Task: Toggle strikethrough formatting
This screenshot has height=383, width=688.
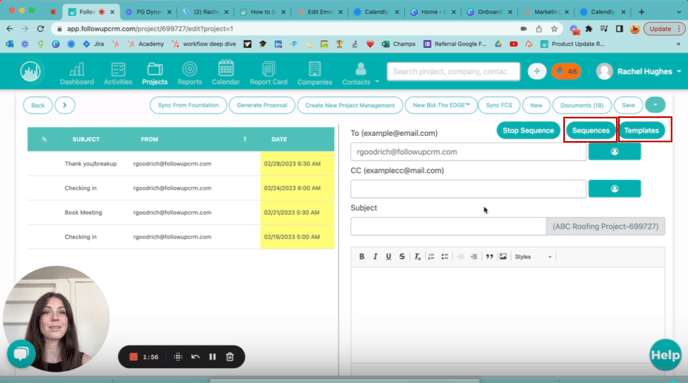Action: pyautogui.click(x=402, y=257)
